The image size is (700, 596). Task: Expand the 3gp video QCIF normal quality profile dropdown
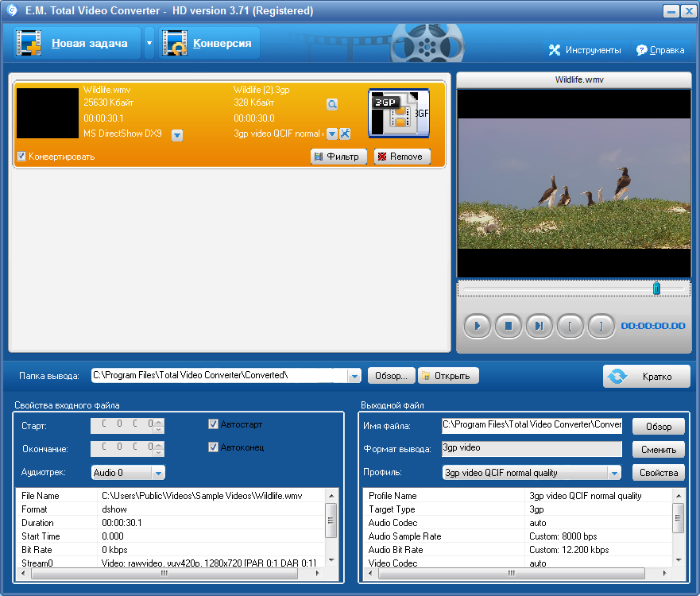[x=614, y=473]
